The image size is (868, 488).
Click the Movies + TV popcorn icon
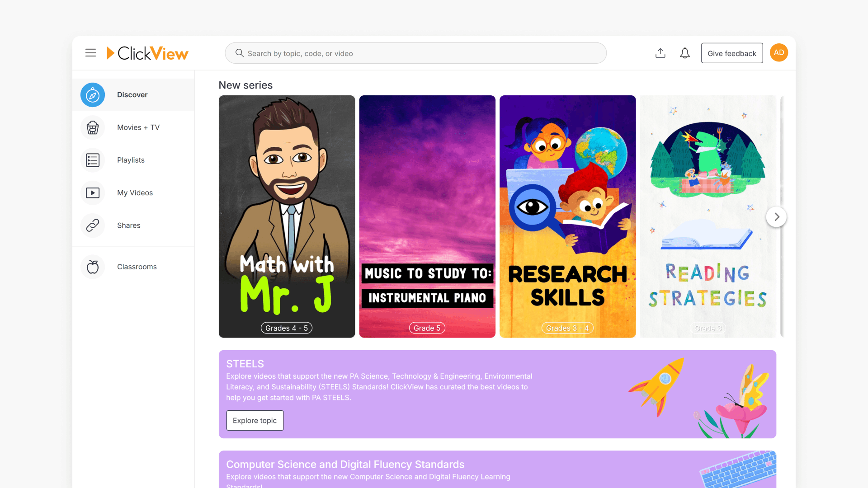(x=92, y=127)
